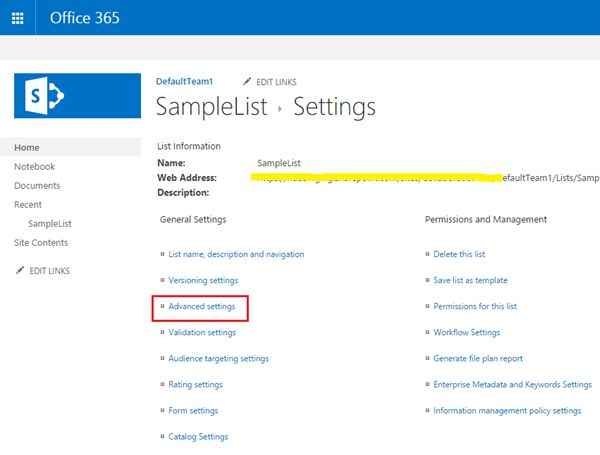The image size is (600, 455).
Task: Select Save list as template
Action: click(470, 280)
